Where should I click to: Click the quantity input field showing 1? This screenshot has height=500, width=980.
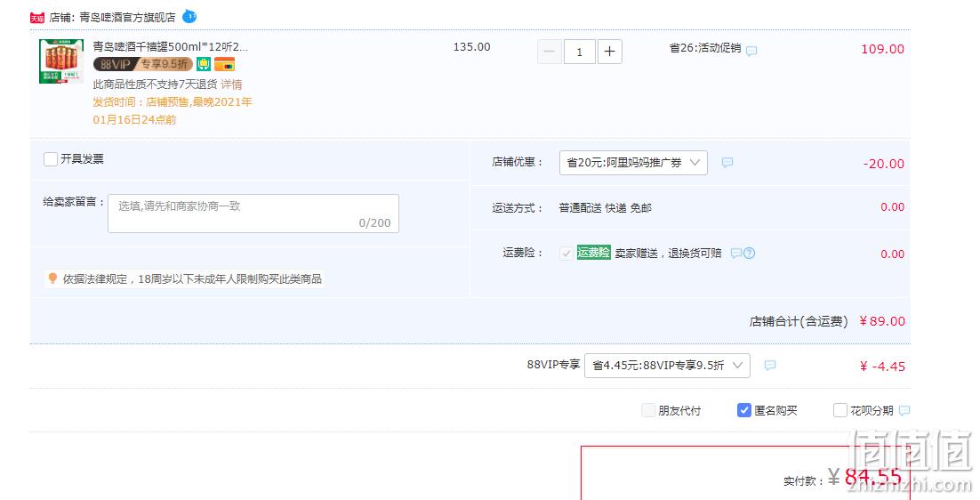(580, 52)
